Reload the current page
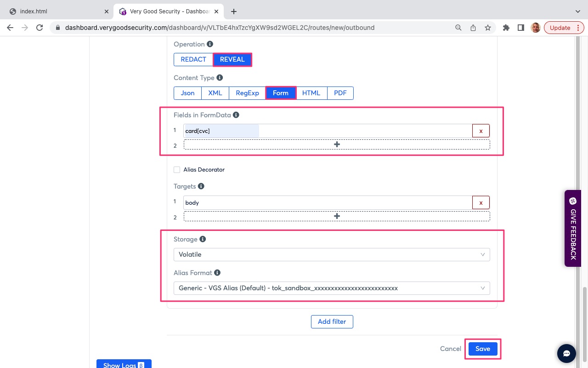588x368 pixels. pos(40,28)
